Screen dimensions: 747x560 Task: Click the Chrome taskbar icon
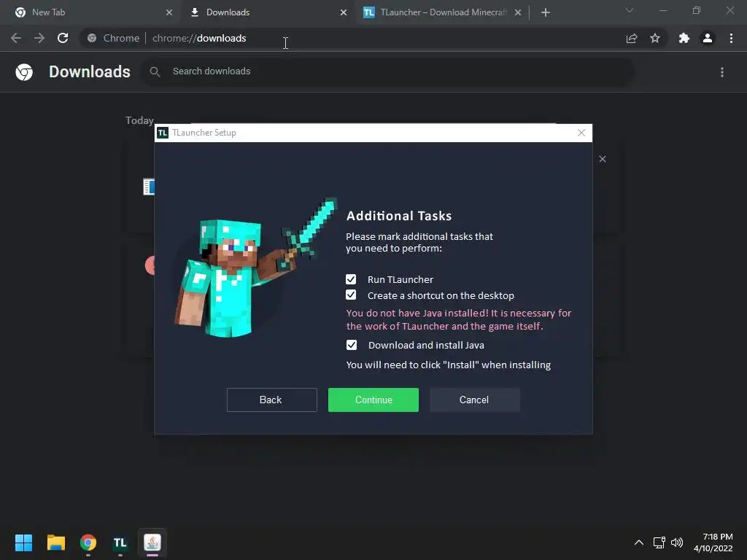point(88,542)
